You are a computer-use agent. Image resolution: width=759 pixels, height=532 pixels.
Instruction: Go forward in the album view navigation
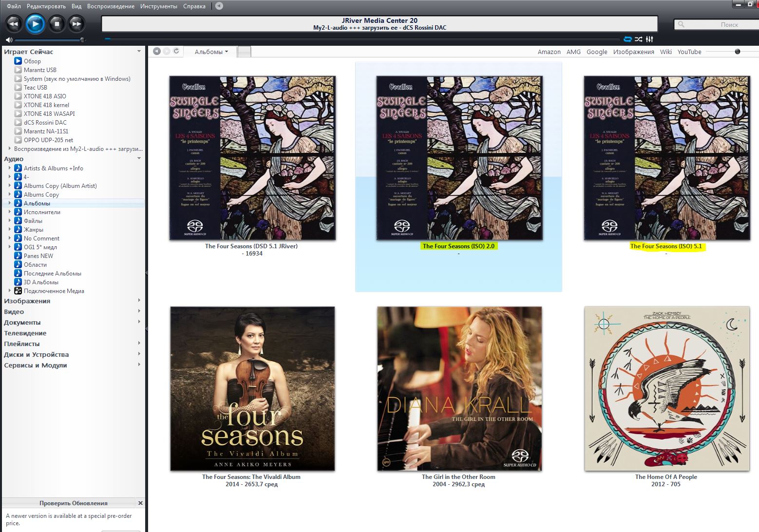click(x=167, y=51)
